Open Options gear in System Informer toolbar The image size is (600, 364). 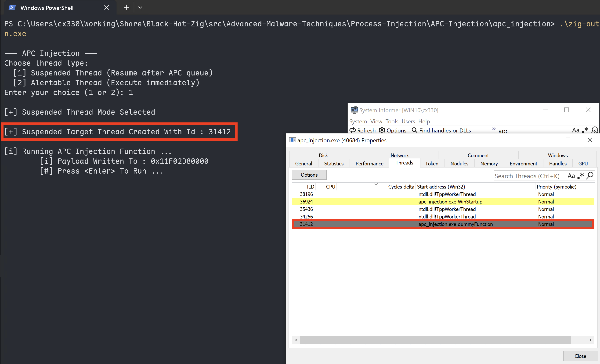(382, 130)
